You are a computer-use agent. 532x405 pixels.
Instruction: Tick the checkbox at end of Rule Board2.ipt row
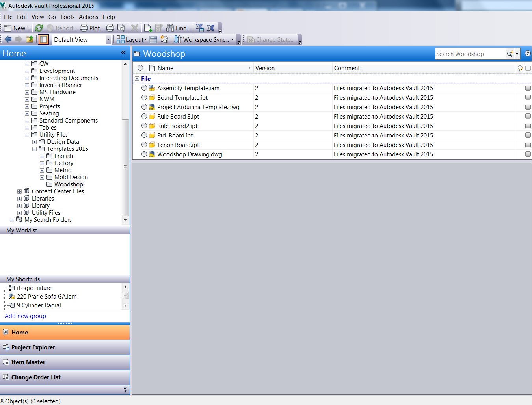pyautogui.click(x=528, y=126)
